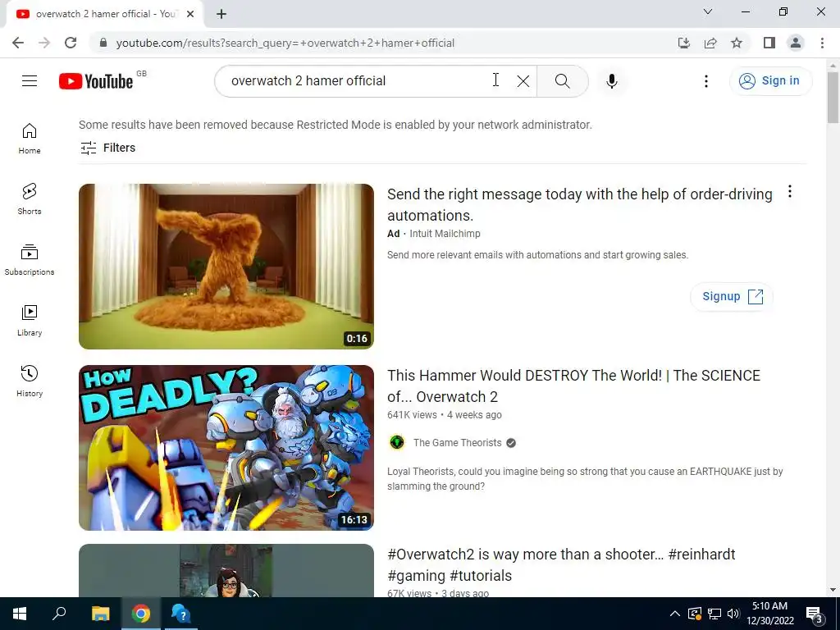Click the install app icon in address bar

pos(684,43)
